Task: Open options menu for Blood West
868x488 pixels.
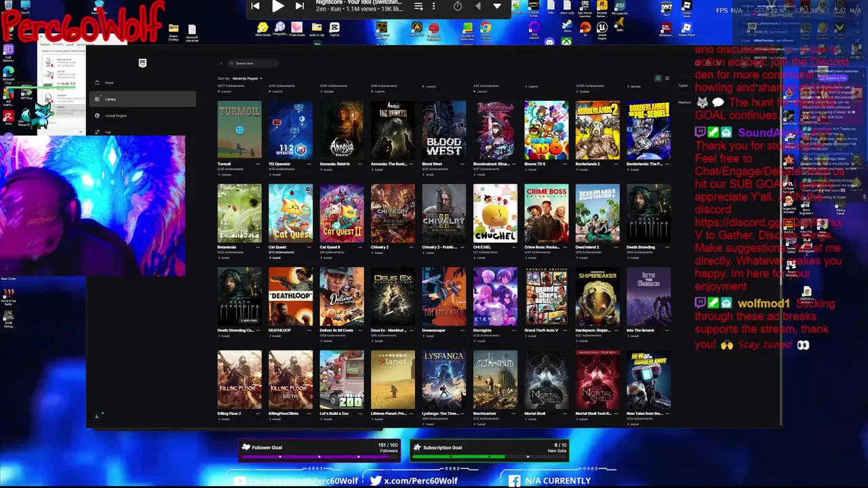Action: click(462, 164)
